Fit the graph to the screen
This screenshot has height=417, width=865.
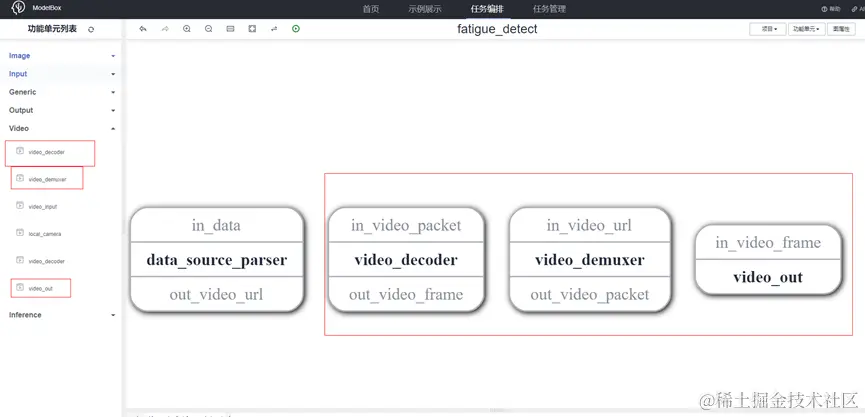pyautogui.click(x=252, y=29)
